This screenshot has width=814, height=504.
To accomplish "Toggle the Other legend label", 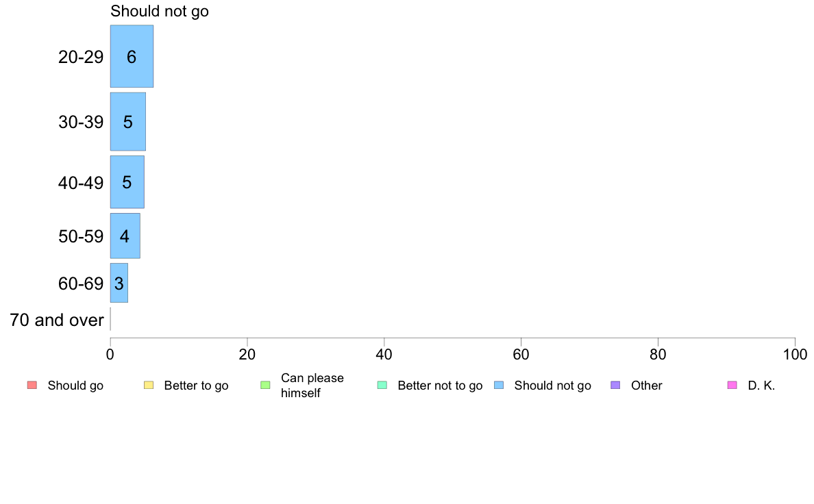I will click(x=647, y=386).
